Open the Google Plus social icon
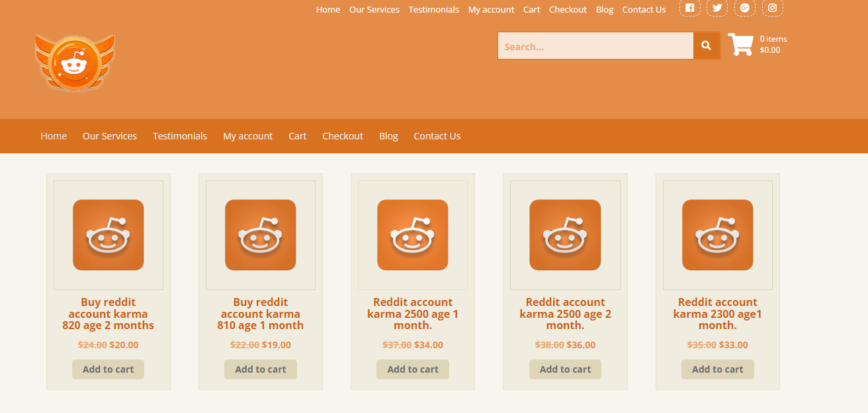Viewport: 868px width, 413px height. (745, 8)
